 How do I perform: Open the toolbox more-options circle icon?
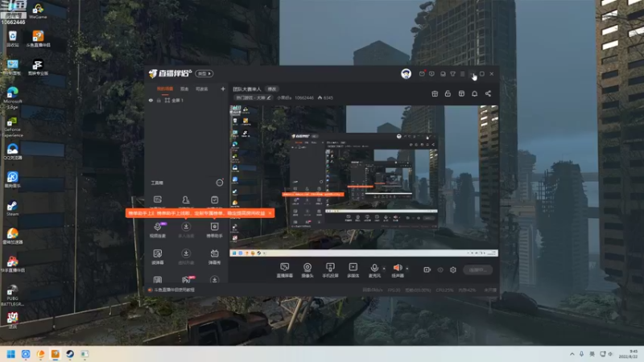point(220,183)
